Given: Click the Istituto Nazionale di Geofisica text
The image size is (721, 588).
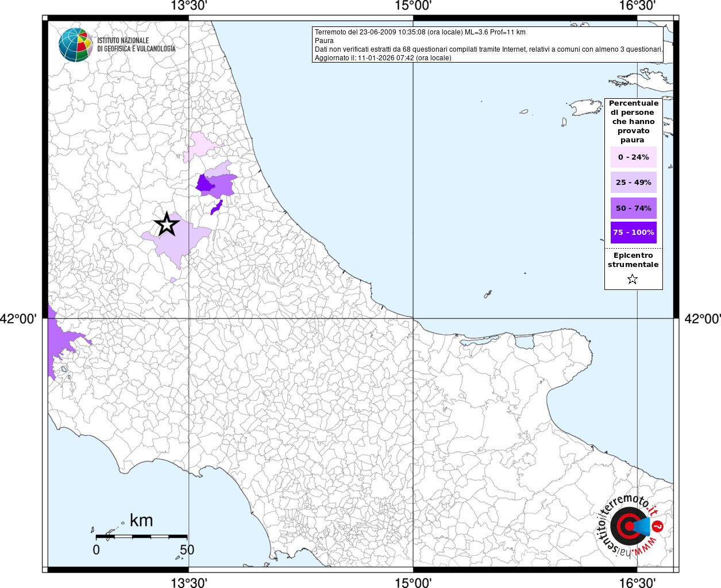Looking at the screenshot, I should click(136, 45).
